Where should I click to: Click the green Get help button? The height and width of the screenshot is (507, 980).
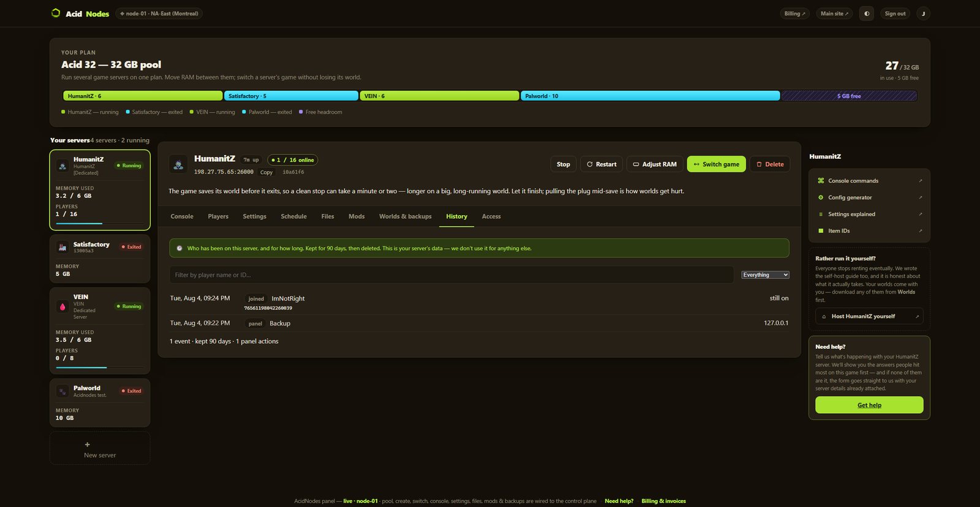(869, 405)
